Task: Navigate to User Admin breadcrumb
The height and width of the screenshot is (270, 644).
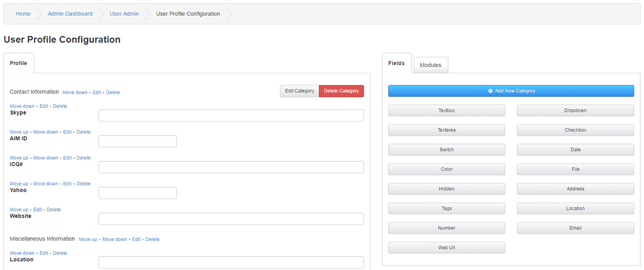Action: (x=125, y=14)
